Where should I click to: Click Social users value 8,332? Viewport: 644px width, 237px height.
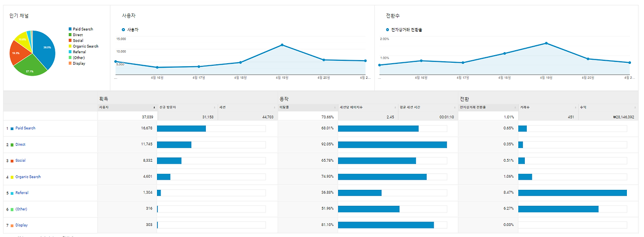tap(147, 161)
